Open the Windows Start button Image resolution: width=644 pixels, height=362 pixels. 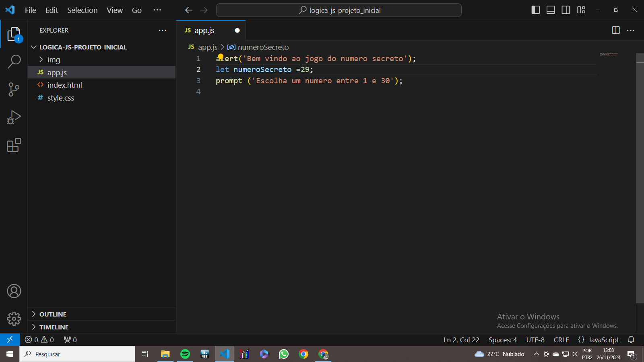click(x=10, y=354)
